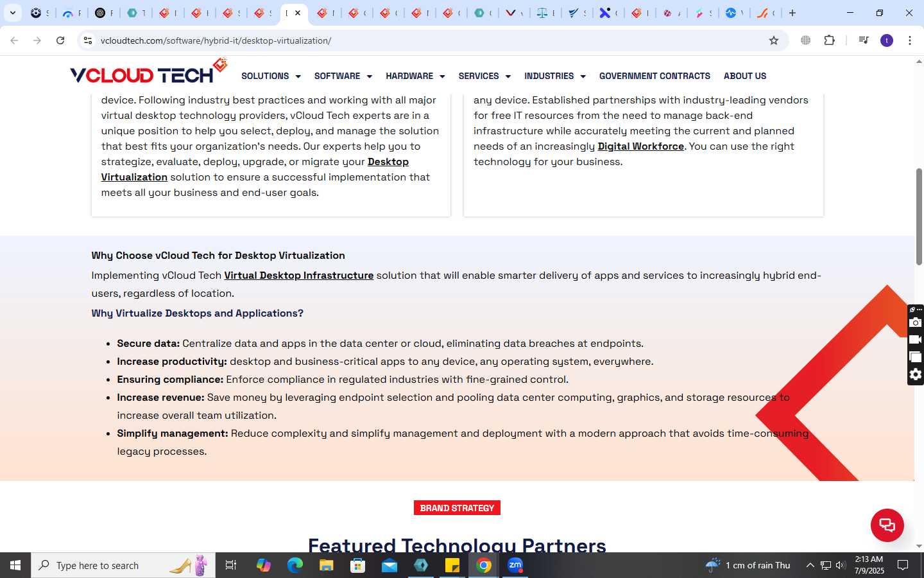This screenshot has width=924, height=578.
Task: Click the Ensuring compliance bullet text
Action: coord(343,380)
